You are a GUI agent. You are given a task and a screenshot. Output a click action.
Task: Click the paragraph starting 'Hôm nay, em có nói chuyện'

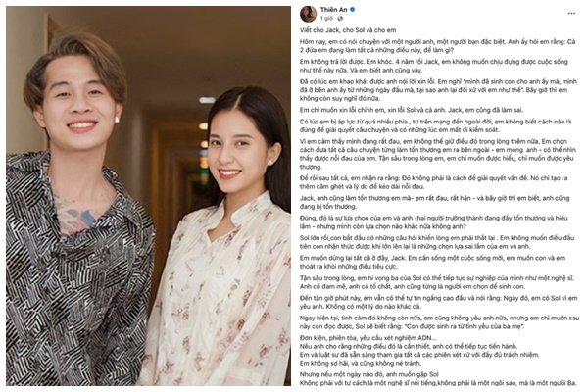coord(437,46)
